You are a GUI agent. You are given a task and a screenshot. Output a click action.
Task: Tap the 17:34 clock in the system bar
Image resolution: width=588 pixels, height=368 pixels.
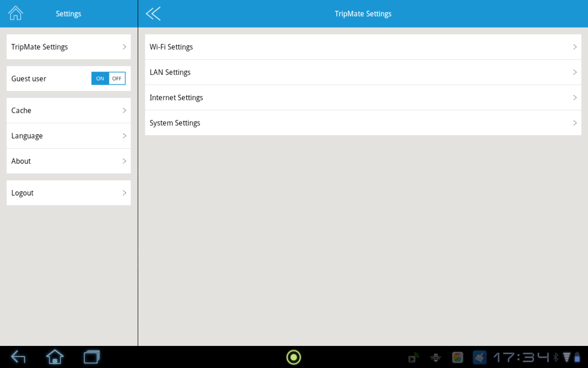tap(521, 357)
